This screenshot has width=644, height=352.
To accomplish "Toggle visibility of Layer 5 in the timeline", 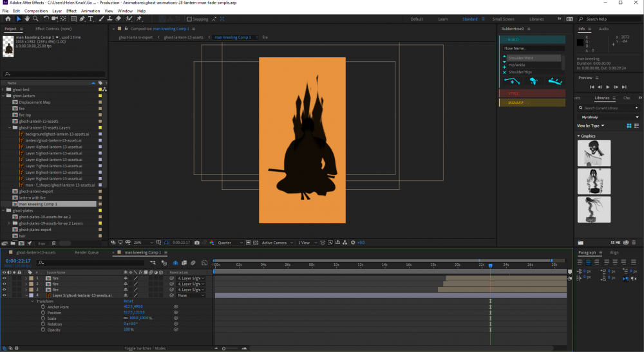I will pyautogui.click(x=5, y=295).
